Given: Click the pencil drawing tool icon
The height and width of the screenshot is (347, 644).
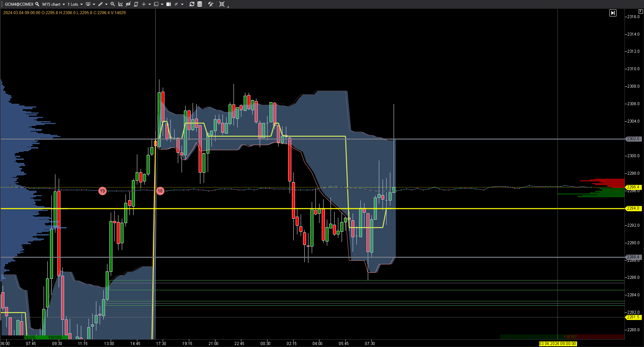Looking at the screenshot, I should click(100, 4).
